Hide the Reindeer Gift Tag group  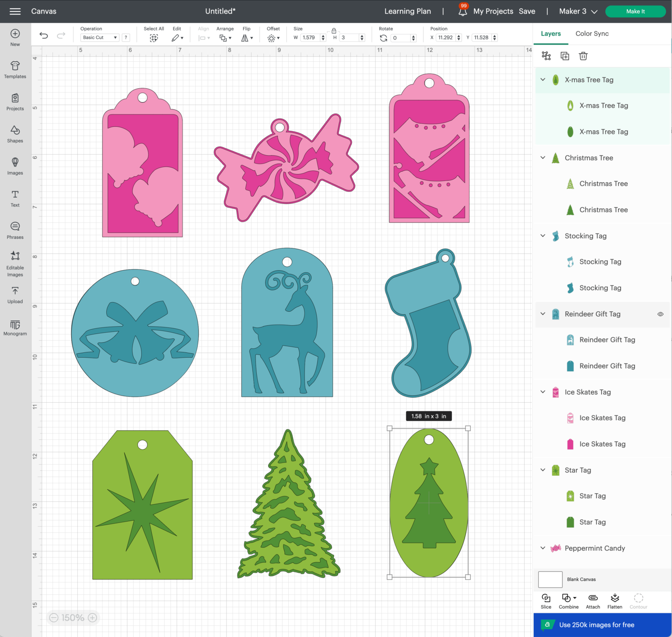[661, 314]
